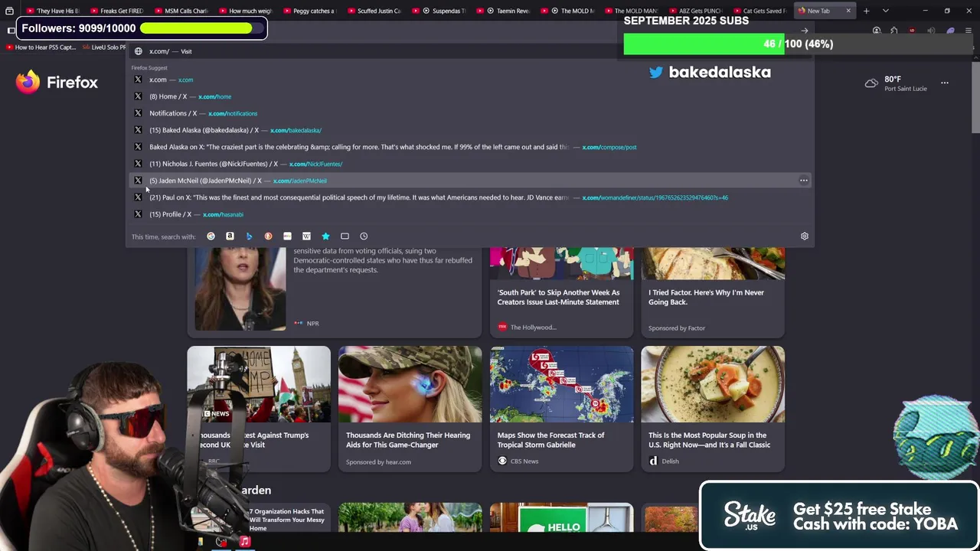Search this time with DuckDuckGo icon
This screenshot has height=551, width=980.
(268, 236)
